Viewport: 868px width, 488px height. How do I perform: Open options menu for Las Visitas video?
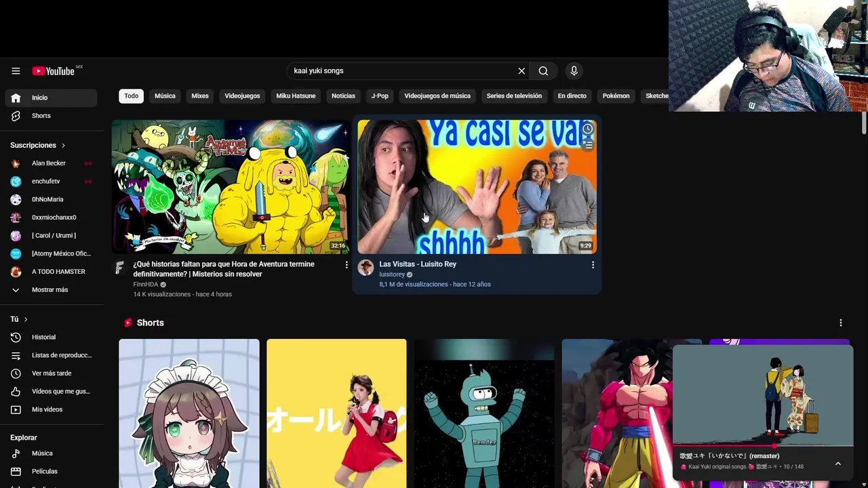pos(593,265)
